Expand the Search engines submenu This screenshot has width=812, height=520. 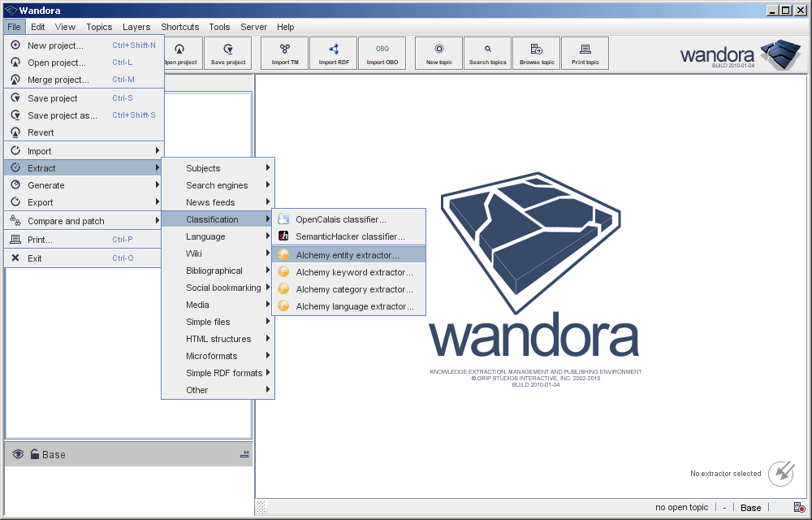(218, 185)
